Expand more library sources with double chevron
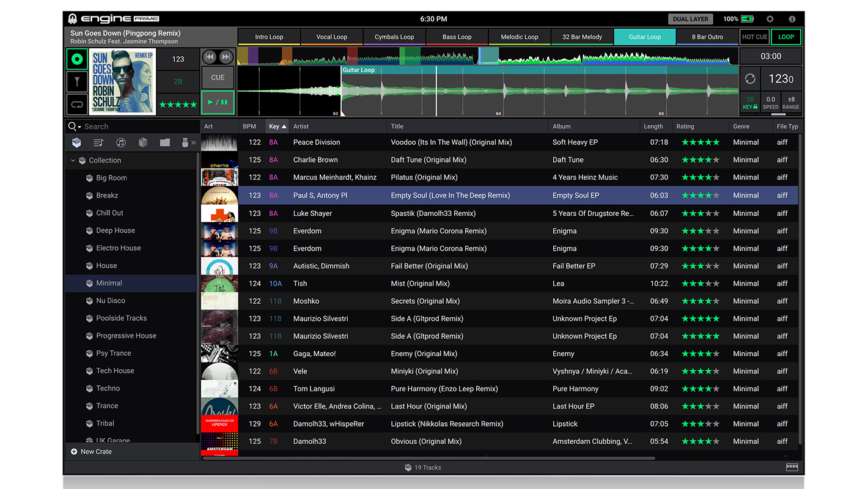Viewport: 868px width, 489px height. point(194,142)
